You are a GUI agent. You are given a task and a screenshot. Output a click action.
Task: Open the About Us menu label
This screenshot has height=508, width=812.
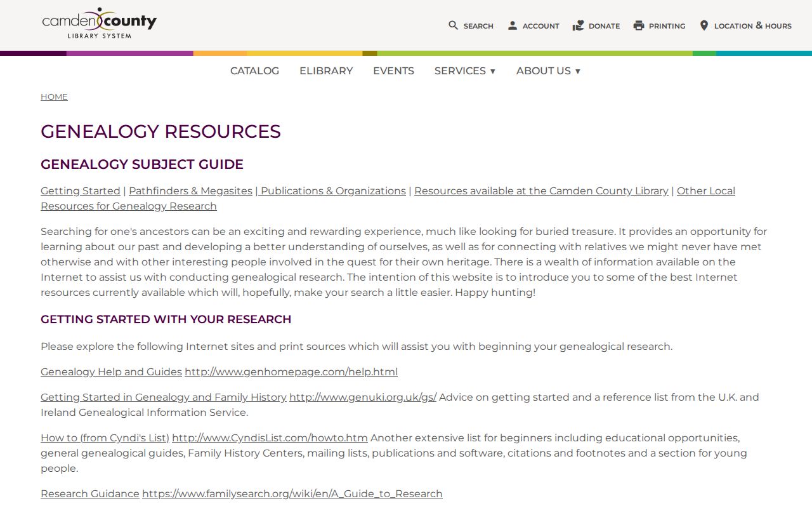click(544, 71)
